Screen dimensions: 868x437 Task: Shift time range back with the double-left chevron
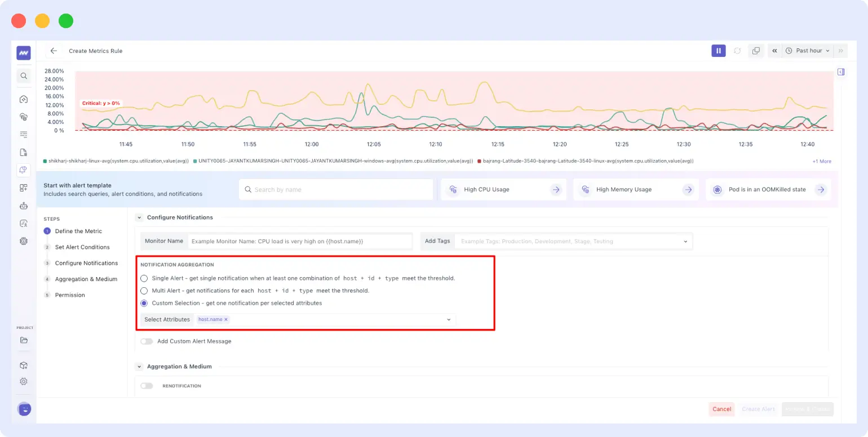tap(774, 51)
